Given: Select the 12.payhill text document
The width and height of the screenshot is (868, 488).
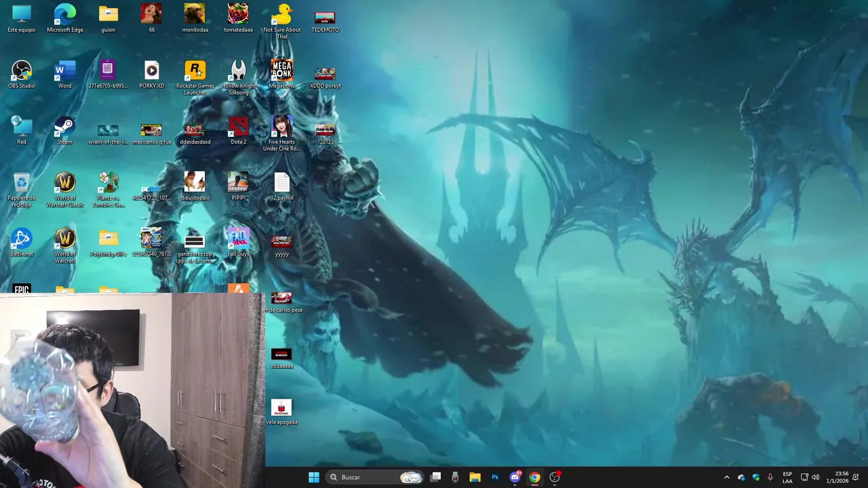Looking at the screenshot, I should tap(281, 187).
